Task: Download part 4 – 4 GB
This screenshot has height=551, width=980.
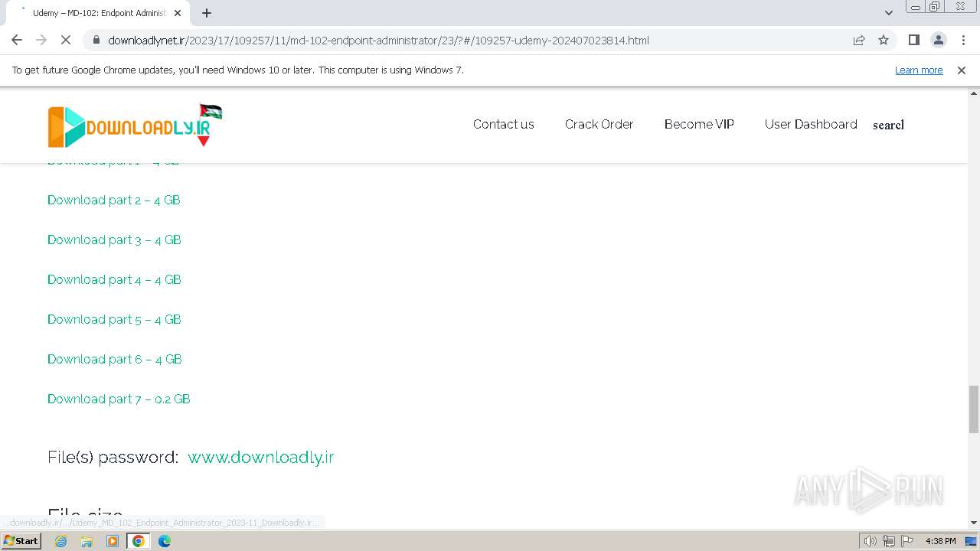Action: click(114, 279)
